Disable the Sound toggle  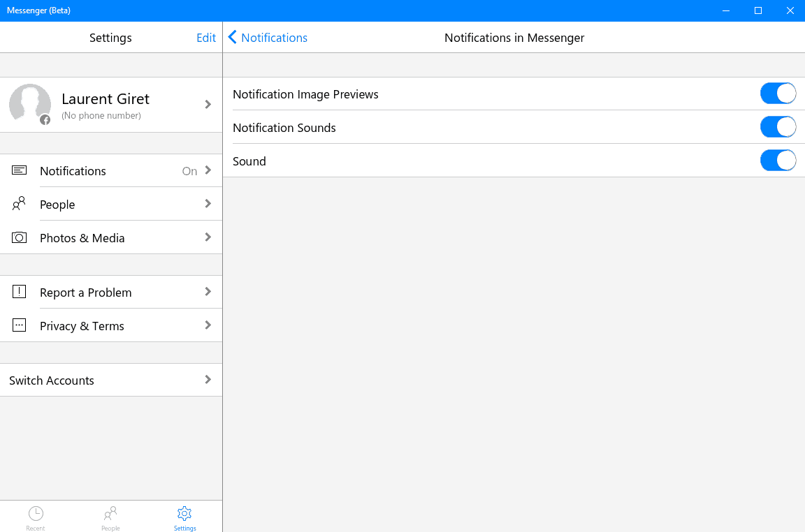[x=778, y=160]
